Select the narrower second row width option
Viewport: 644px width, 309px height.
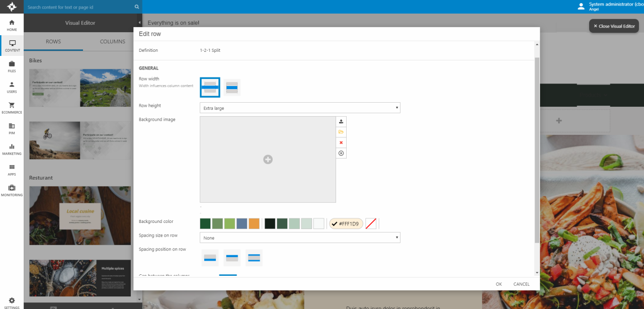232,88
